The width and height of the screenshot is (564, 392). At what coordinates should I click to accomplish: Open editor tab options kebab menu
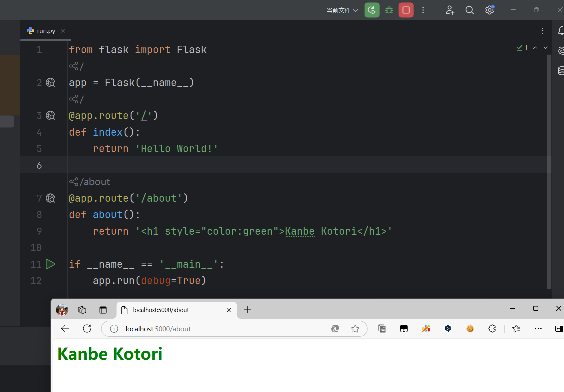(x=542, y=31)
